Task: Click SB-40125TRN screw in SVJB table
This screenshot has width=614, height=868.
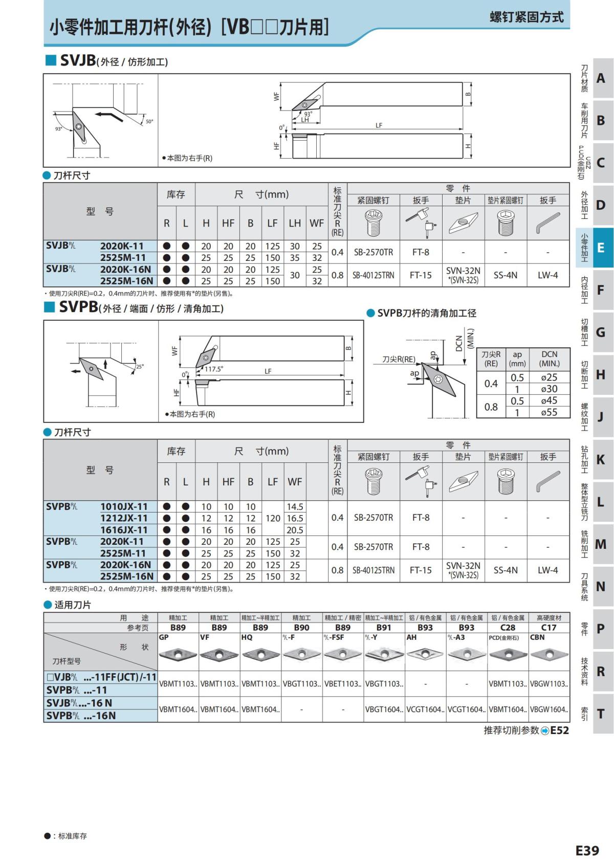Action: tap(374, 275)
